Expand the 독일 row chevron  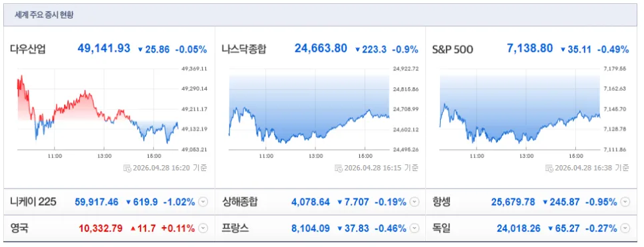(625, 228)
